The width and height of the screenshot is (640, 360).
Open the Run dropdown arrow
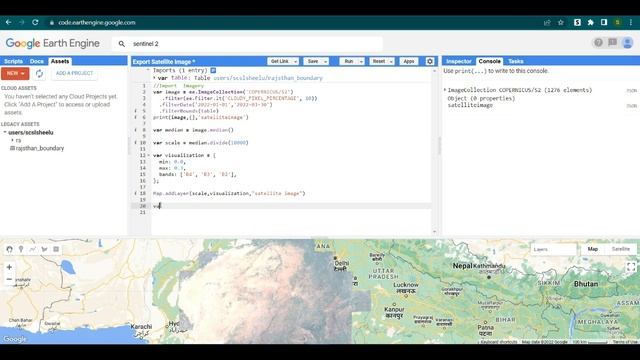tap(361, 61)
